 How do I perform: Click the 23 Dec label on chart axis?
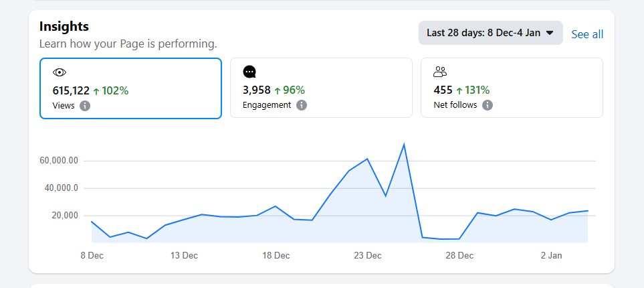point(368,255)
